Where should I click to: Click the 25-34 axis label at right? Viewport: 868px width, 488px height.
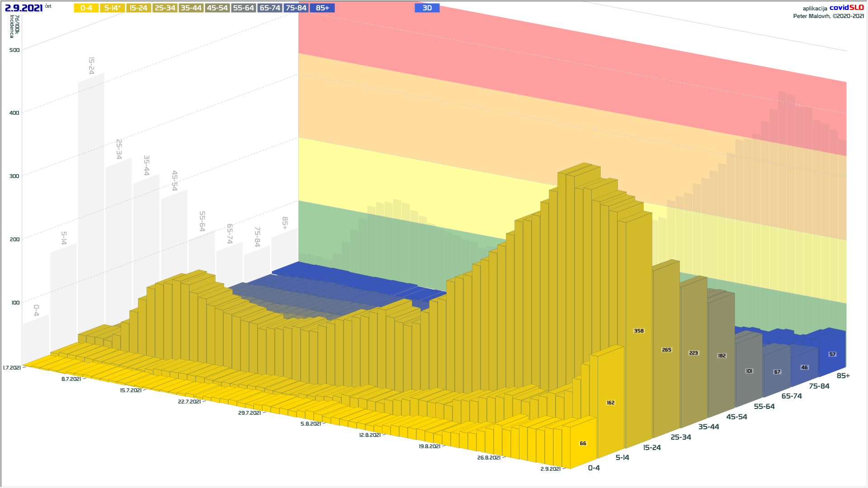680,437
